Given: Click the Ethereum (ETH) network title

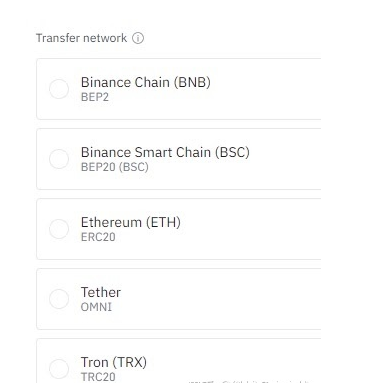Looking at the screenshot, I should point(131,222).
